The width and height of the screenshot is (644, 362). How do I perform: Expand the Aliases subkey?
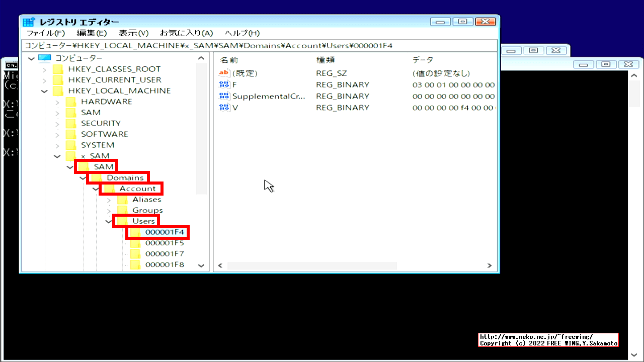[x=109, y=199]
